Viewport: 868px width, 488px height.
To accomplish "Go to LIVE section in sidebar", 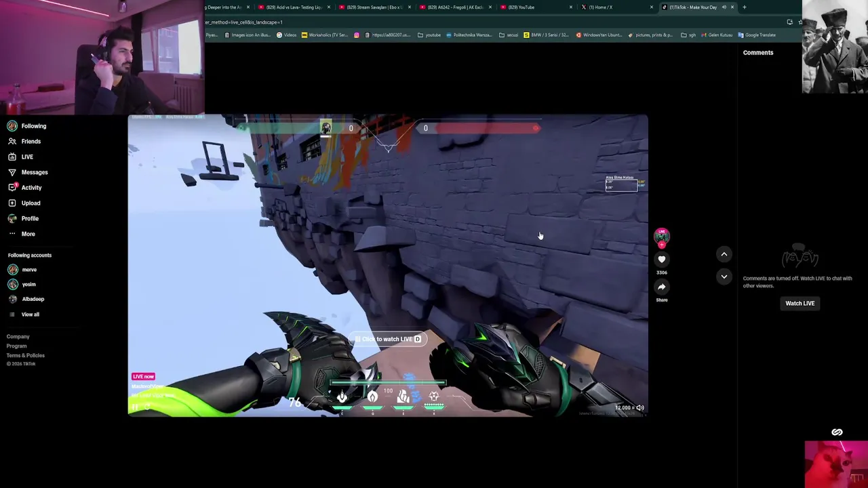I will [20, 157].
